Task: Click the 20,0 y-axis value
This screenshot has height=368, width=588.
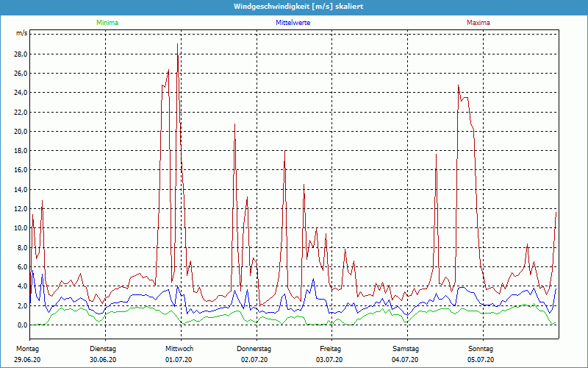Action: (x=21, y=132)
